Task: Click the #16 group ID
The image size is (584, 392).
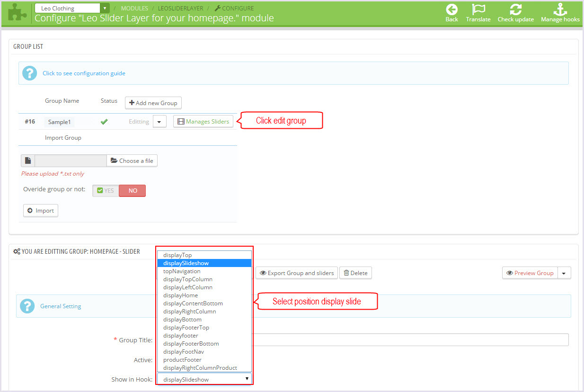Action: [x=30, y=122]
